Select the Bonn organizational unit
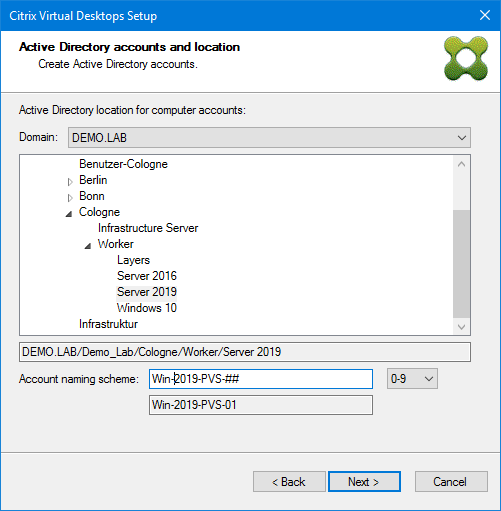This screenshot has height=511, width=501. click(92, 196)
